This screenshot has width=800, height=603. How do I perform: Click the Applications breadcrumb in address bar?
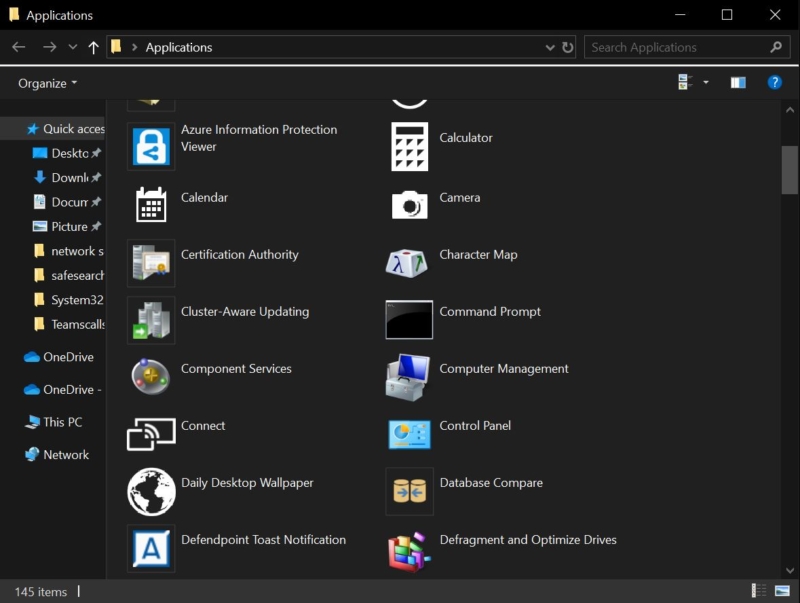179,47
